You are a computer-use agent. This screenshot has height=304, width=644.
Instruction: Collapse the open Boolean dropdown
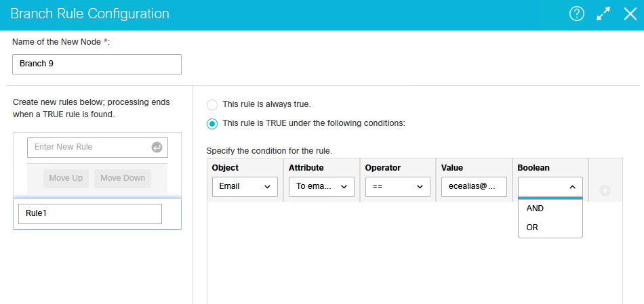pyautogui.click(x=550, y=187)
